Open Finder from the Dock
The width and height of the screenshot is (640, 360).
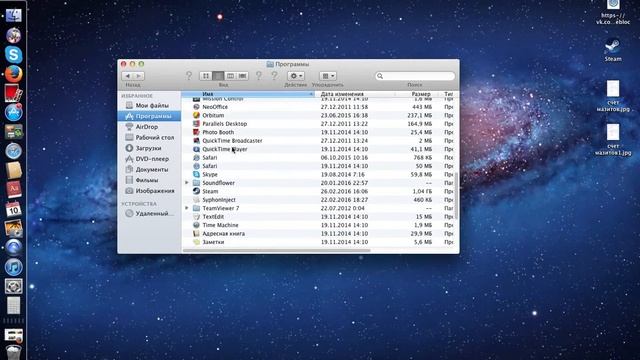pos(13,16)
